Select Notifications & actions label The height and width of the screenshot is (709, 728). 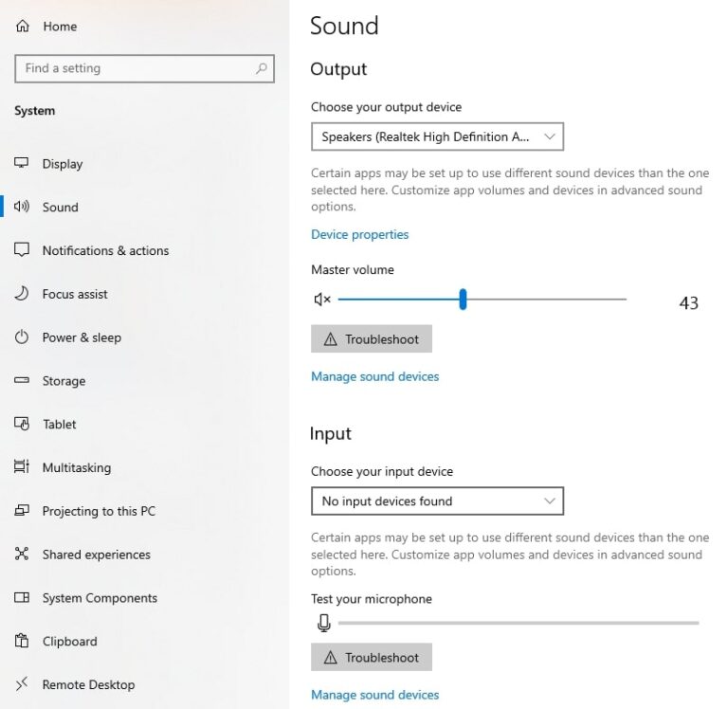106,251
